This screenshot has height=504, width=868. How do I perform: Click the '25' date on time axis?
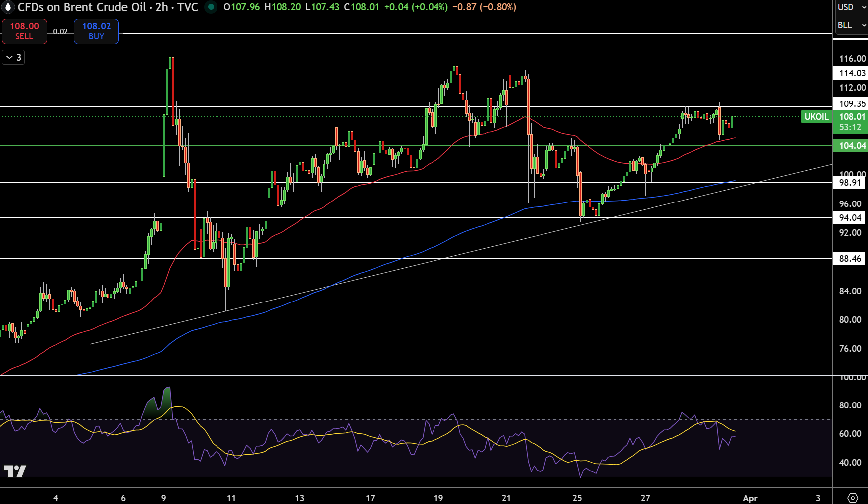coord(577,498)
